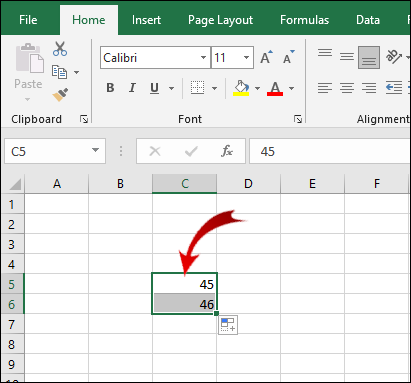Click the formula bar showing 45
Viewport: 411px width, 383px height.
click(330, 151)
